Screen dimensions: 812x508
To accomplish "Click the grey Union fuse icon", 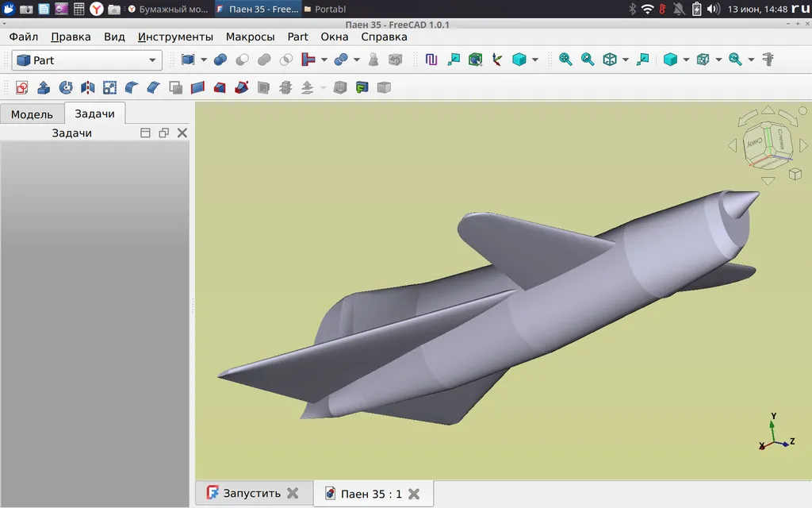I will pyautogui.click(x=264, y=60).
